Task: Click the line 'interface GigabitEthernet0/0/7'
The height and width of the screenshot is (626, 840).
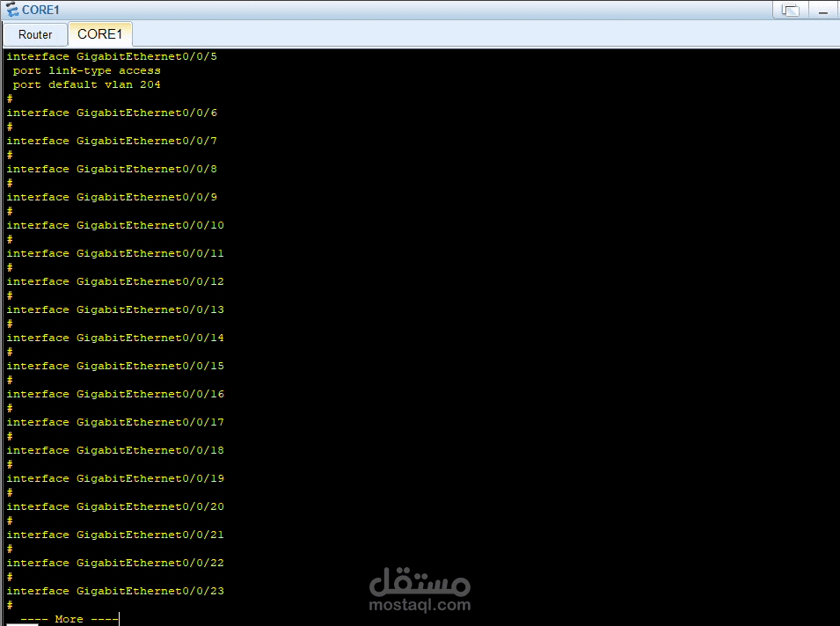Action: (x=112, y=141)
